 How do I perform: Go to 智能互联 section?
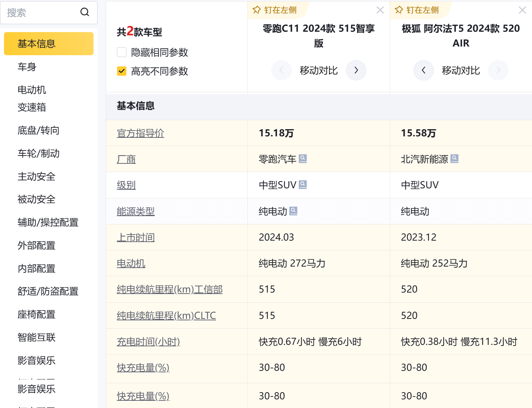tap(36, 337)
